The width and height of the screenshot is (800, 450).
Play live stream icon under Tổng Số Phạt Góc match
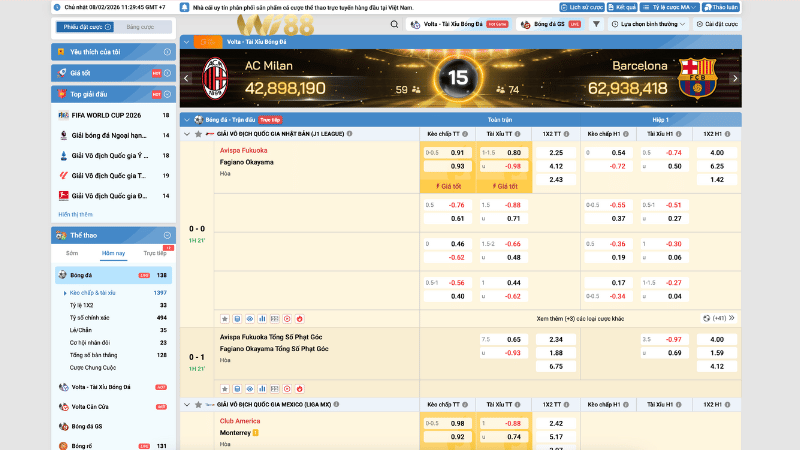287,389
